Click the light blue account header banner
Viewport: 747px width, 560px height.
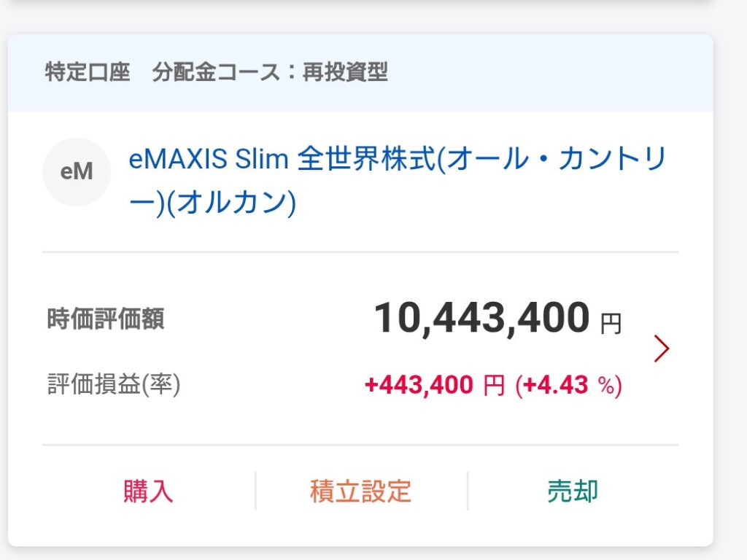(547, 73)
